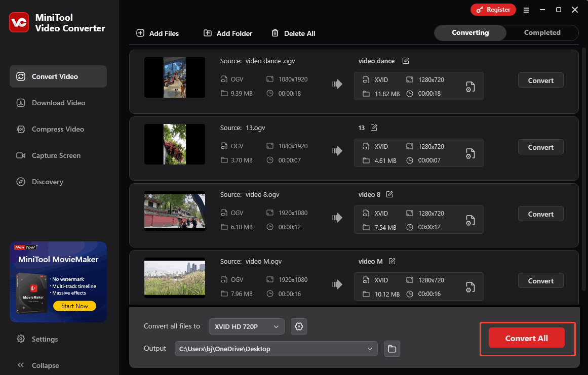Select the video 8 thumbnail
This screenshot has width=588, height=375.
click(175, 211)
